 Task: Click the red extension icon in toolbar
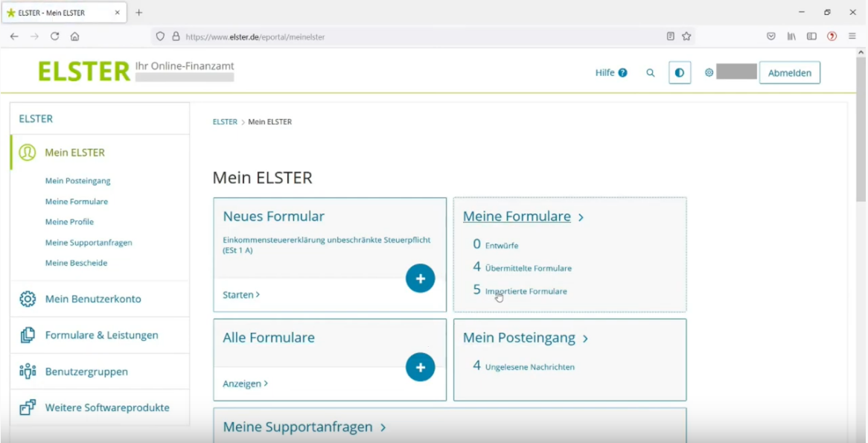point(832,36)
